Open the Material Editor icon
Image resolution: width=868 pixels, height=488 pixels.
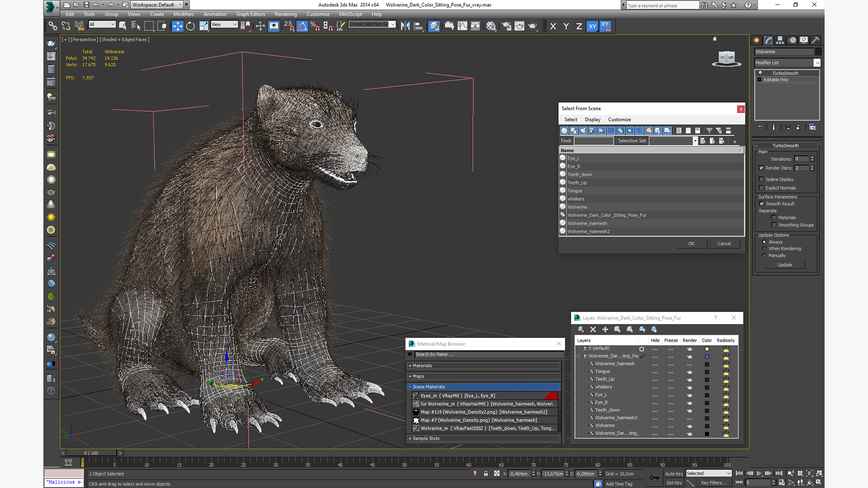coord(491,26)
